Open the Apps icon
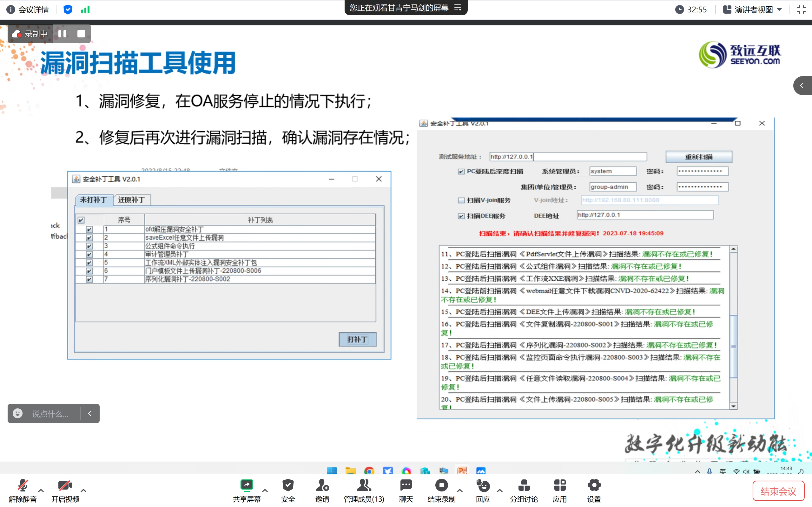This screenshot has height=507, width=812. (560, 485)
